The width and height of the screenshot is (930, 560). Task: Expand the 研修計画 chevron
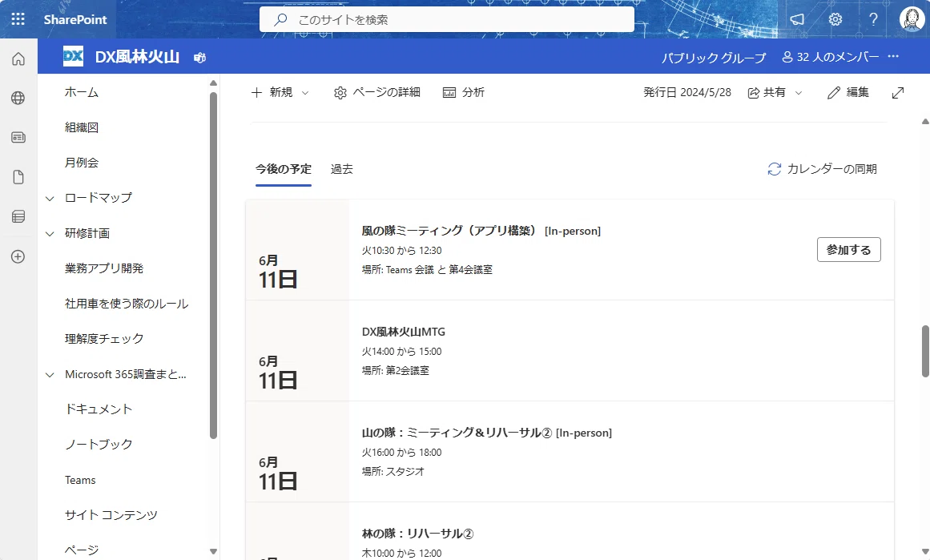coord(50,234)
